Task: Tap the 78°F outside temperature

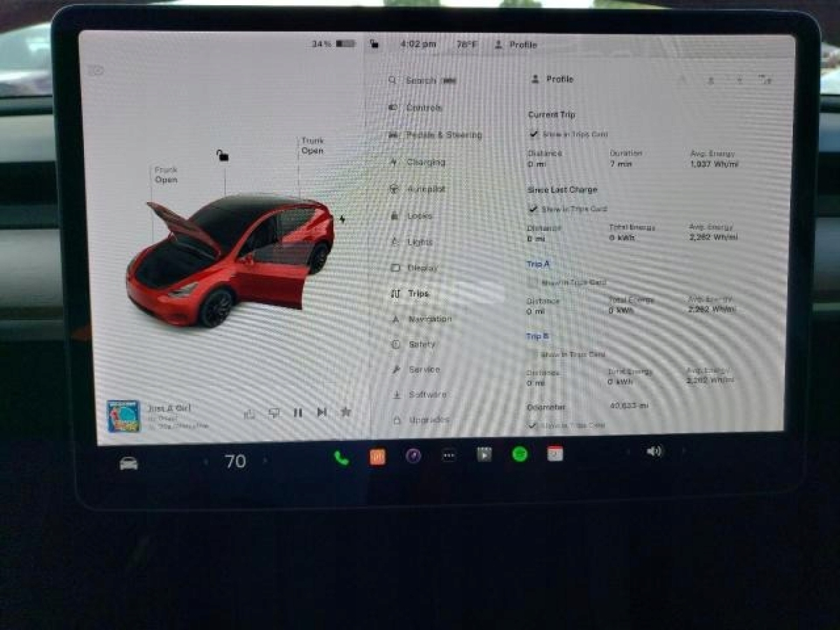Action: pos(467,44)
